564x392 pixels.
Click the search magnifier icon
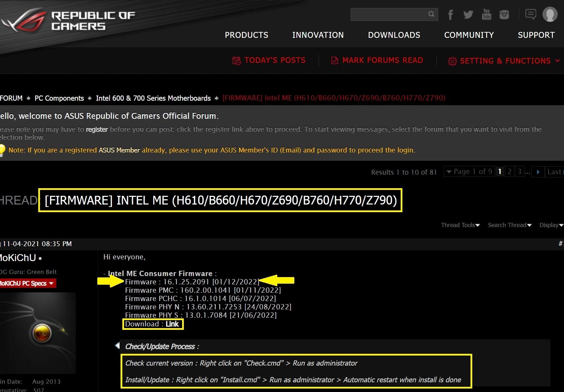pos(431,14)
